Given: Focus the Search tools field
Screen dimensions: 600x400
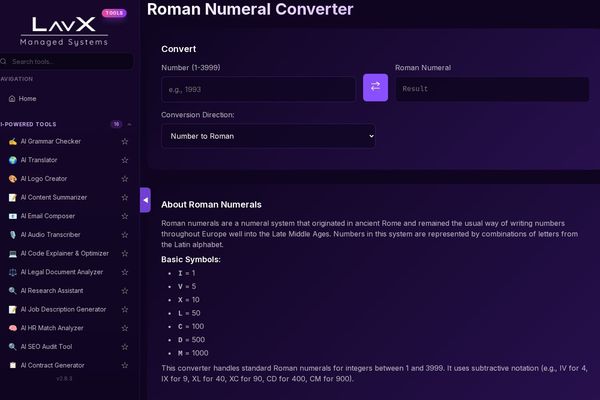Looking at the screenshot, I should (x=67, y=61).
